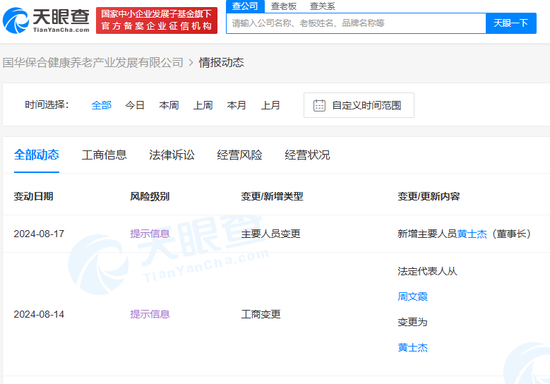Open the 周文霞 person link
This screenshot has width=550, height=384.
(x=412, y=297)
